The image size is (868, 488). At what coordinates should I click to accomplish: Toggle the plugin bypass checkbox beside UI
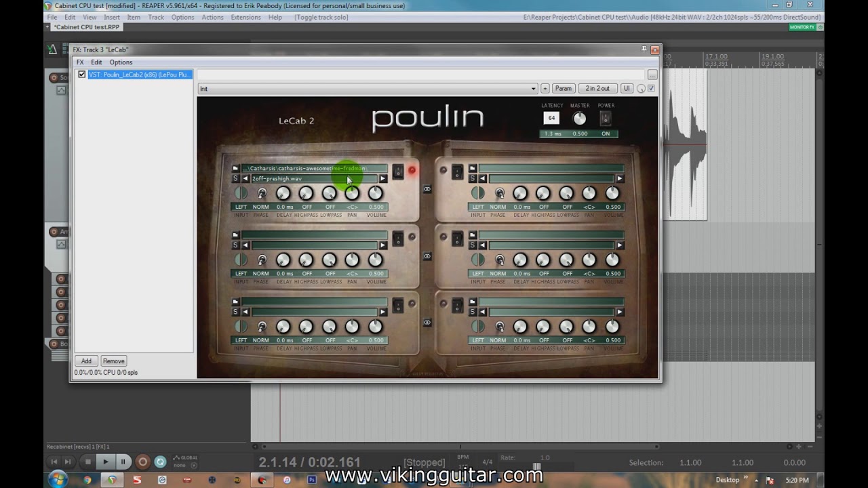[652, 88]
